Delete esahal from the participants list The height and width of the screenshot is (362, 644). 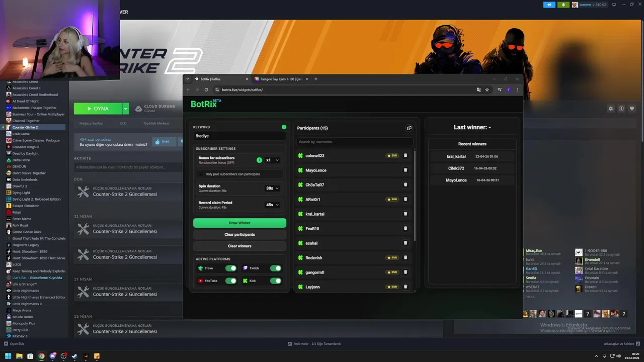[x=406, y=243]
